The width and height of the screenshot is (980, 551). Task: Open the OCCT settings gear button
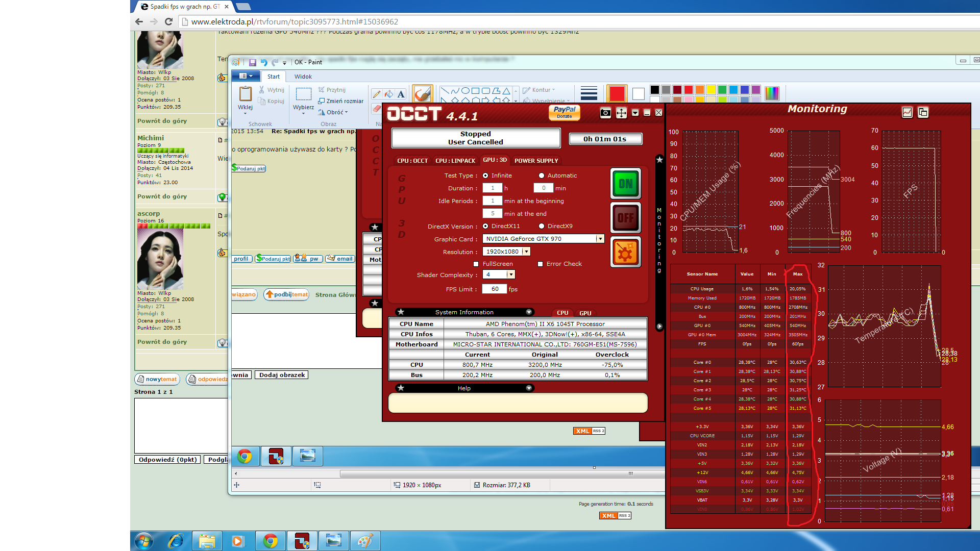(626, 253)
